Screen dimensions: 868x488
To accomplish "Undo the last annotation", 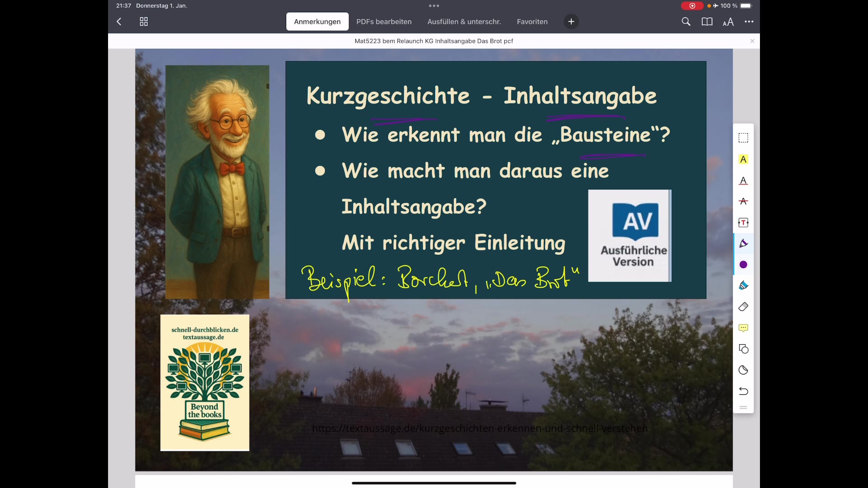I will coord(744,391).
